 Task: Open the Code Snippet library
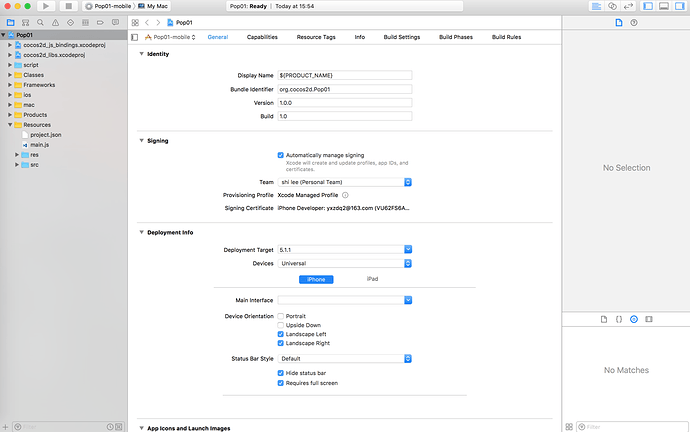pyautogui.click(x=619, y=318)
